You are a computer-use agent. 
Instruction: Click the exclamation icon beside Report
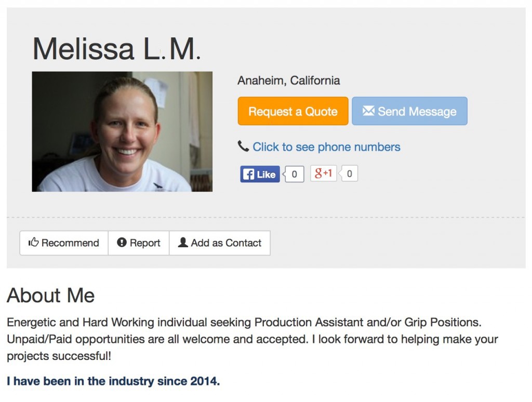click(122, 243)
